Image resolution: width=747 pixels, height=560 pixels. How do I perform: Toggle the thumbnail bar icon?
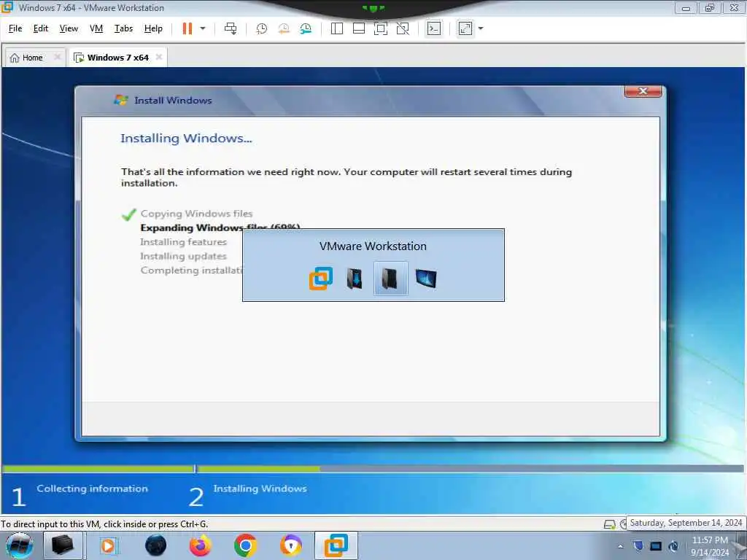[x=359, y=28]
